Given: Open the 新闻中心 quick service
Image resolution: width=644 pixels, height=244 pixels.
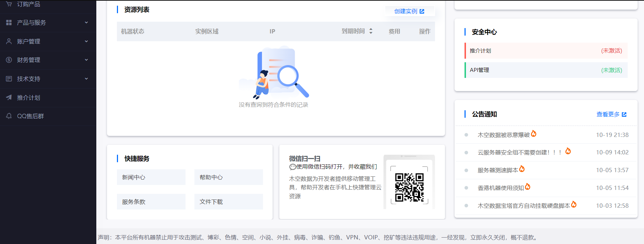Looking at the screenshot, I should click(x=151, y=177).
